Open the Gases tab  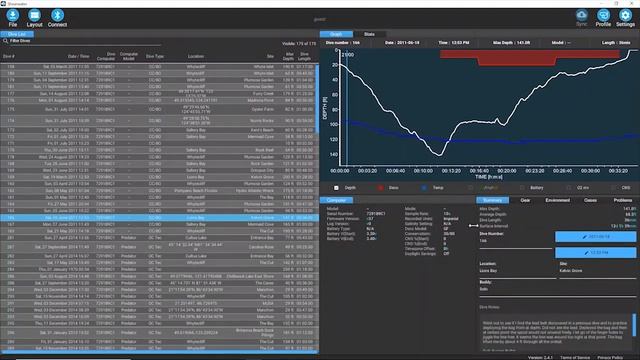[590, 200]
